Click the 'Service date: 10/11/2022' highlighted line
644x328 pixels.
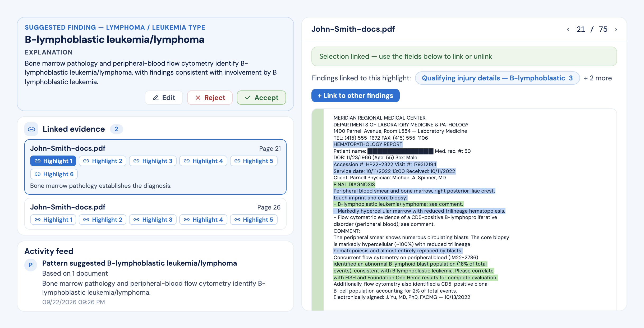(394, 171)
